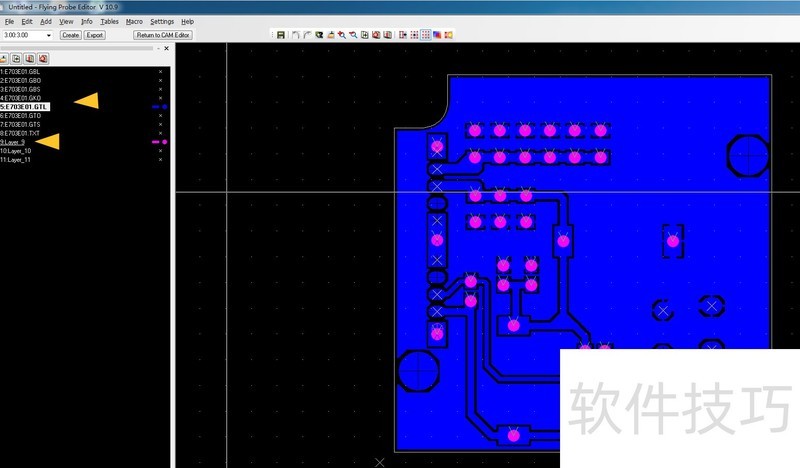800x468 pixels.
Task: Click the Undo arrow toolbar icon
Action: 294,35
